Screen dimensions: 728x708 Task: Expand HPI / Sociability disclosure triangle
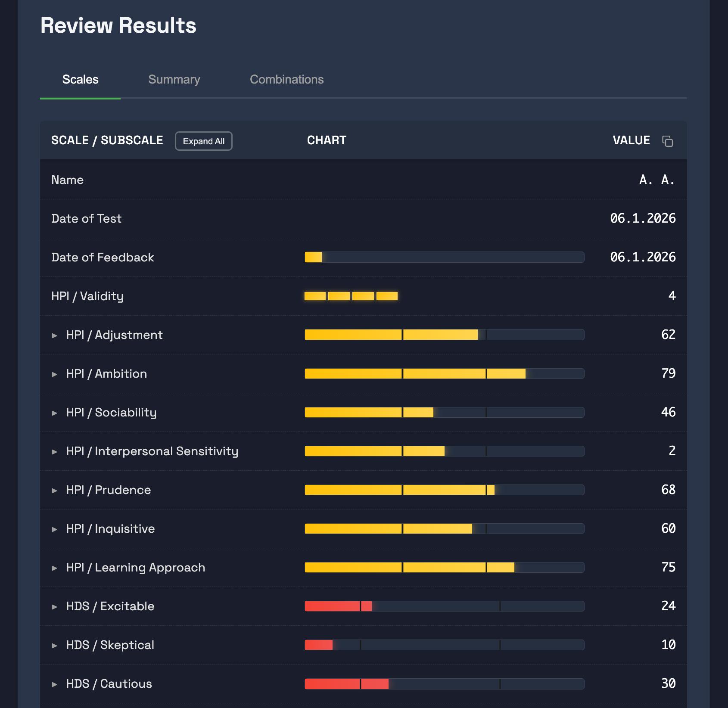(55, 413)
